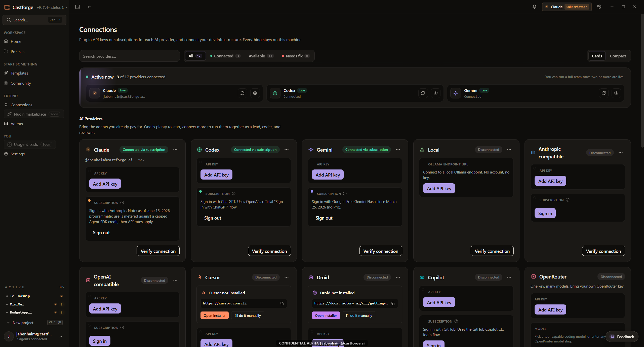Open the Claude Subscription model selector
This screenshot has height=347, width=644.
pyautogui.click(x=567, y=7)
